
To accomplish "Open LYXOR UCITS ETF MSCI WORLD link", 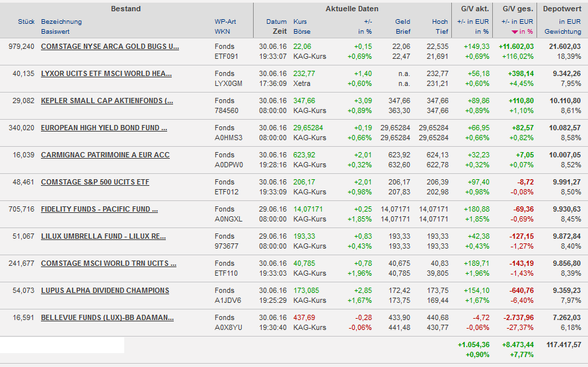I will [106, 73].
